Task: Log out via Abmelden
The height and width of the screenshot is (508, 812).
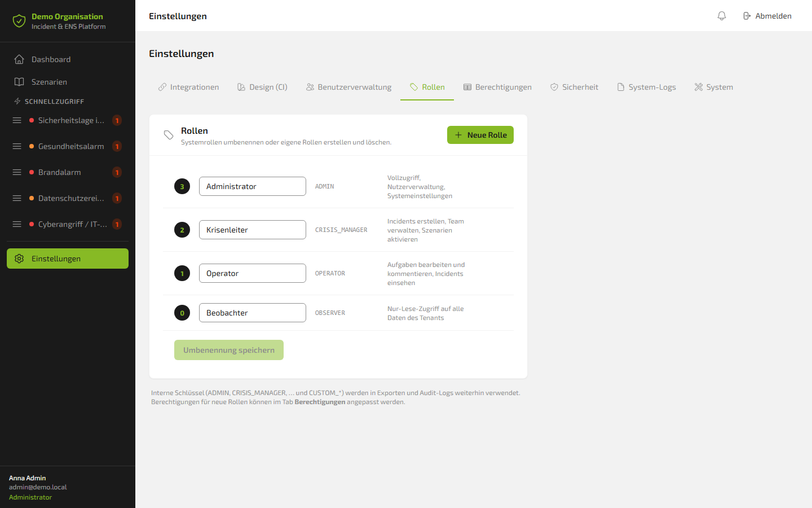Action: (x=767, y=16)
